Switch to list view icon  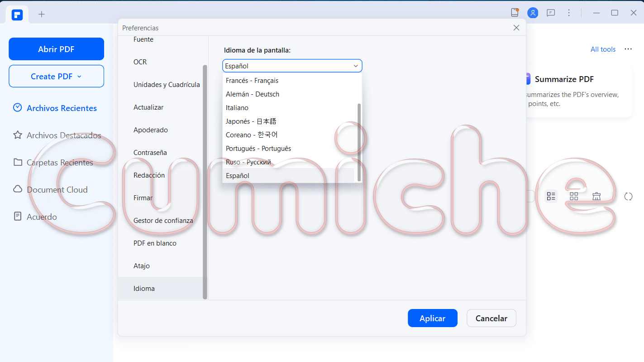[x=551, y=196]
